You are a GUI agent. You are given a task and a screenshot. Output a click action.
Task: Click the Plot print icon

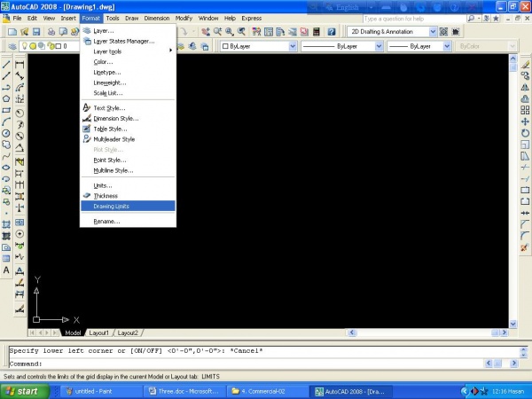click(51, 32)
